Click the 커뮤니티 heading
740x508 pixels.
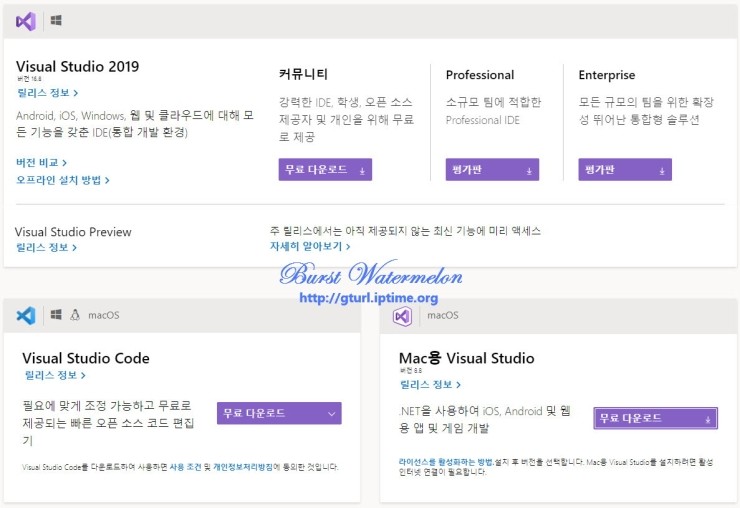(303, 74)
